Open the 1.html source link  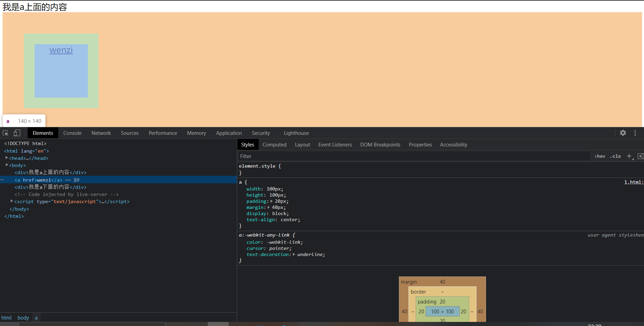[x=633, y=182]
